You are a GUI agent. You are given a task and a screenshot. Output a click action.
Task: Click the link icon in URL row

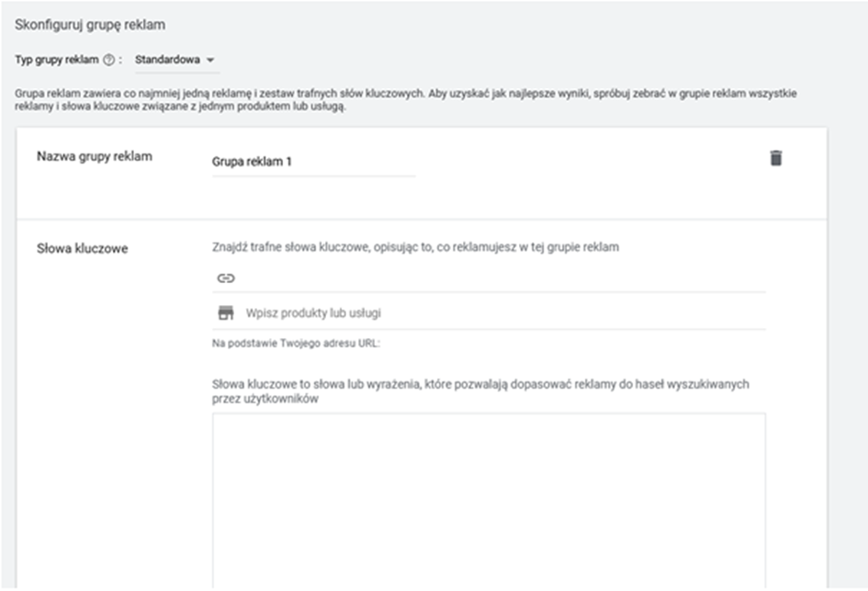coord(226,278)
